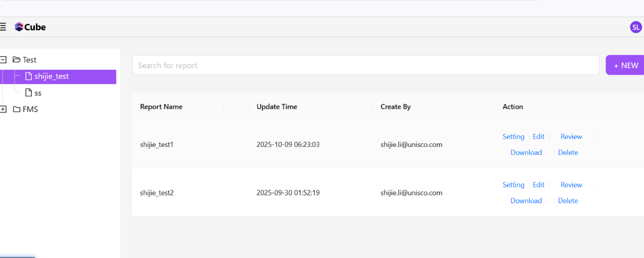Delete the shijie_test1 report
The width and height of the screenshot is (644, 258).
coord(568,152)
